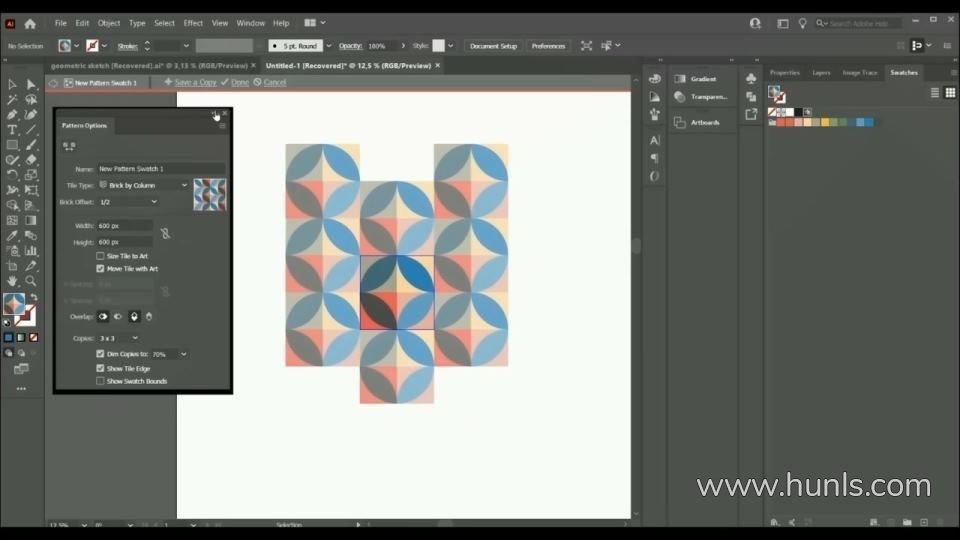The image size is (960, 540).
Task: Select the Column Graph tool
Action: coord(31,251)
